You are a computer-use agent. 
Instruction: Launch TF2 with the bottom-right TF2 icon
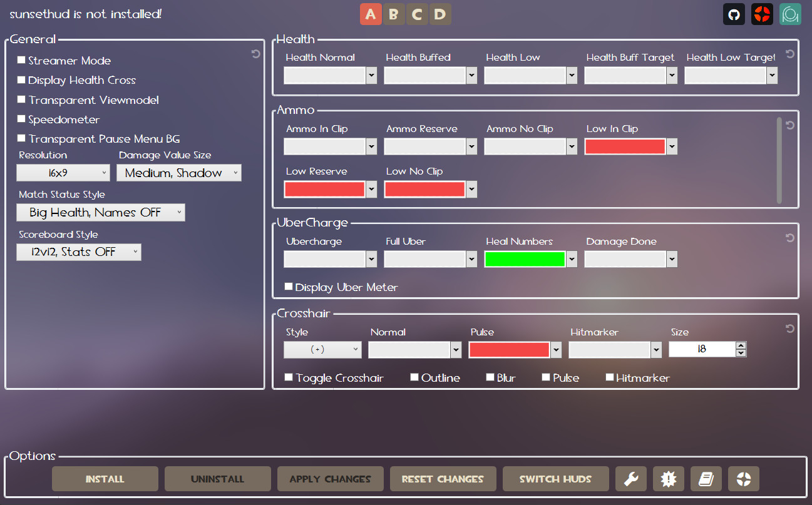tap(744, 479)
